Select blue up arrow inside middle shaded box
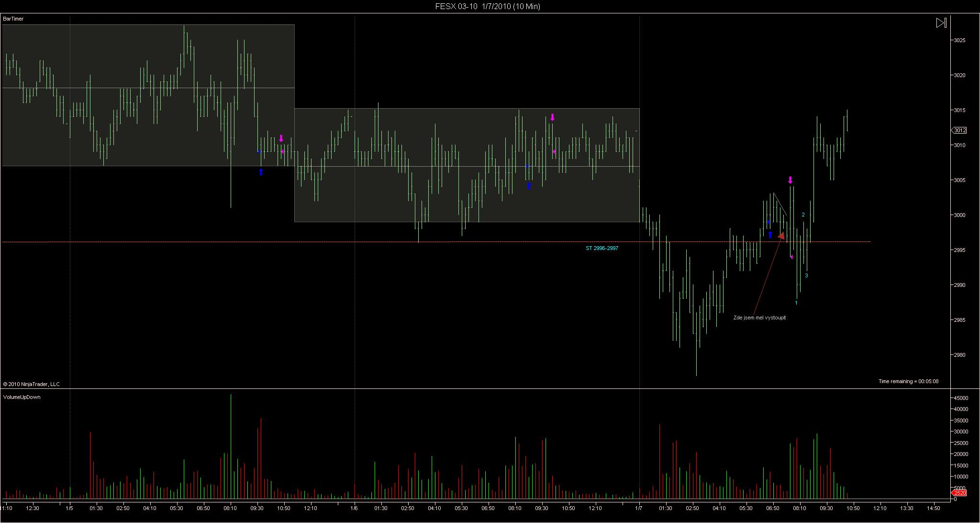 pos(529,186)
